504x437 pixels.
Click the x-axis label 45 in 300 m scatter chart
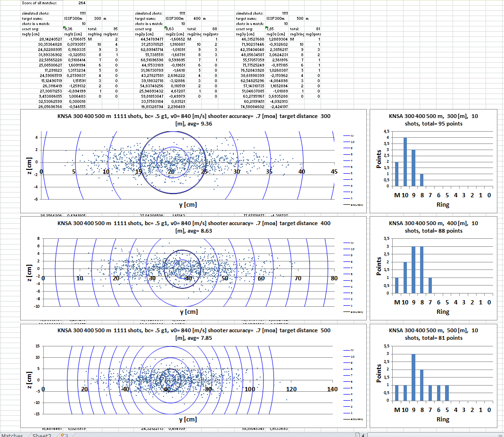point(334,171)
